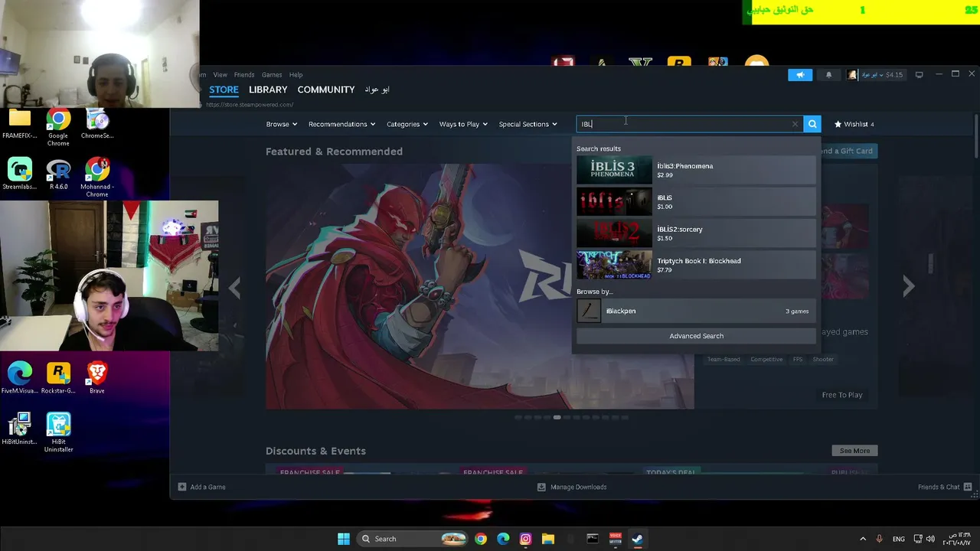Screen dimensions: 980x551
Task: Click the See More button
Action: point(854,451)
